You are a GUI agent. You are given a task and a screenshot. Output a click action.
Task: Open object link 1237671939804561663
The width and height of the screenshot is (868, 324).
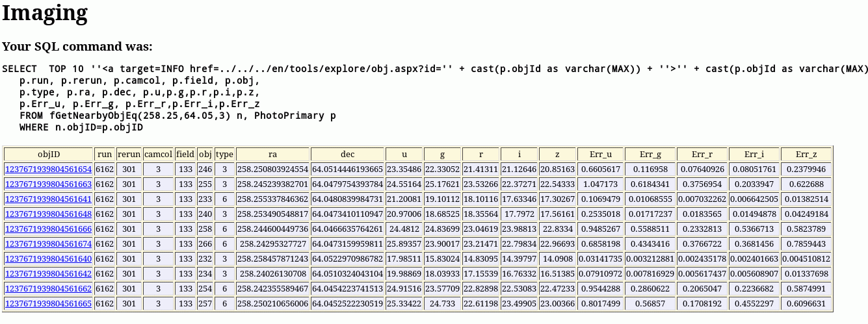49,184
